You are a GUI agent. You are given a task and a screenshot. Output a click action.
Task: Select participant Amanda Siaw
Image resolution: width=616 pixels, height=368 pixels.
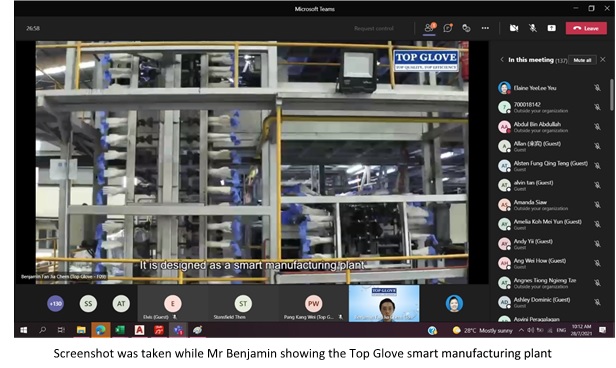pyautogui.click(x=550, y=205)
